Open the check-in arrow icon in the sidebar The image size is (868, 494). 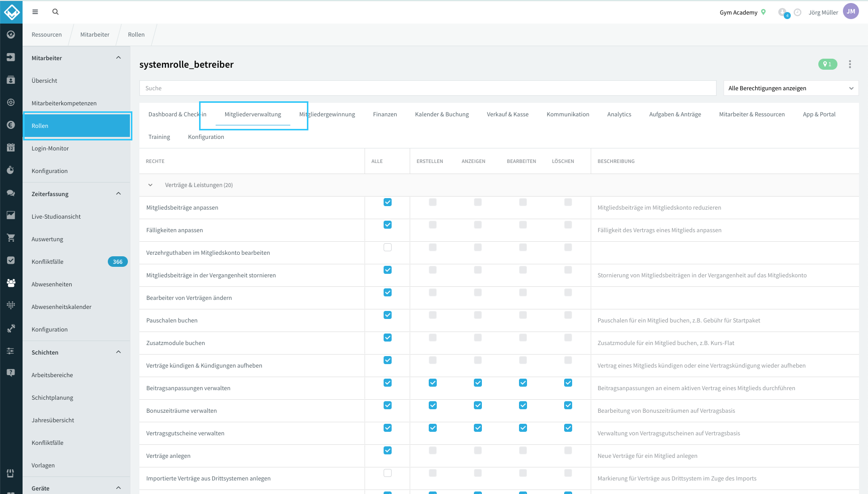click(11, 57)
